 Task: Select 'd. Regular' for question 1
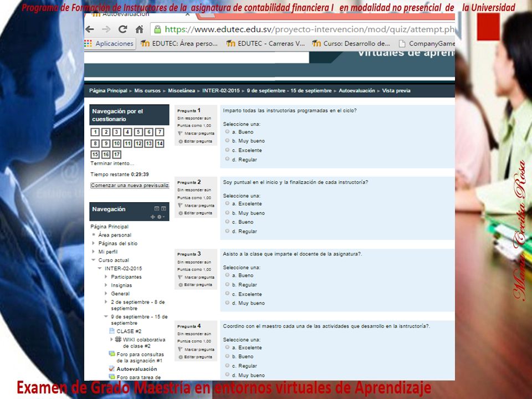point(227,159)
